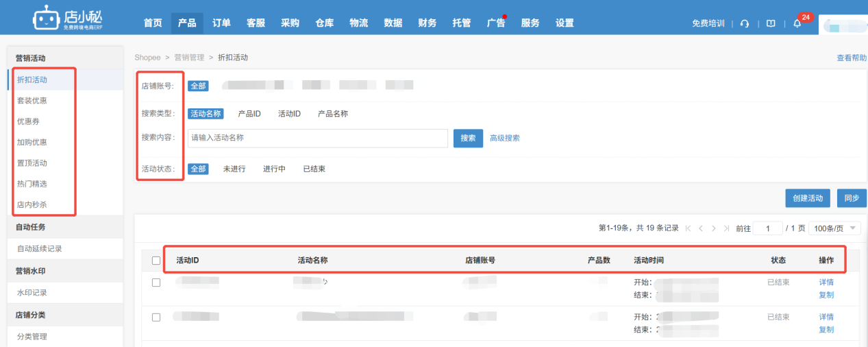Focus the page number input field
868x347 pixels.
pos(767,228)
